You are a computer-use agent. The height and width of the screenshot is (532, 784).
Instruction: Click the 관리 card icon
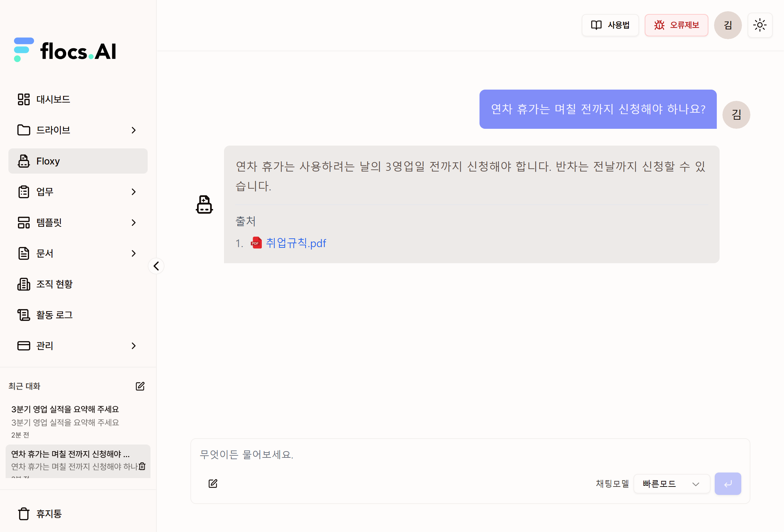tap(24, 346)
